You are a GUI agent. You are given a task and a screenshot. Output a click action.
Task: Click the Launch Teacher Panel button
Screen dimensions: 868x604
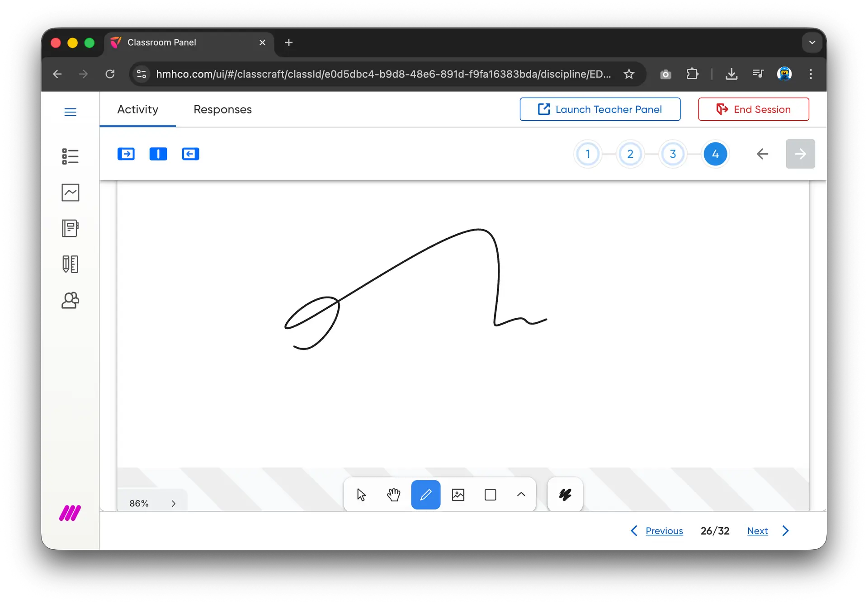(600, 109)
